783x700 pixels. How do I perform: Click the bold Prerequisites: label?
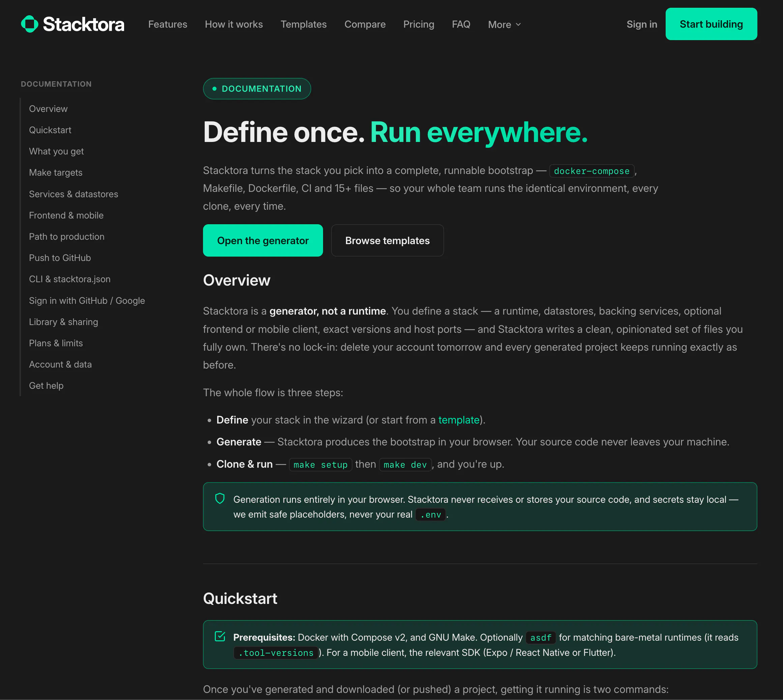264,637
